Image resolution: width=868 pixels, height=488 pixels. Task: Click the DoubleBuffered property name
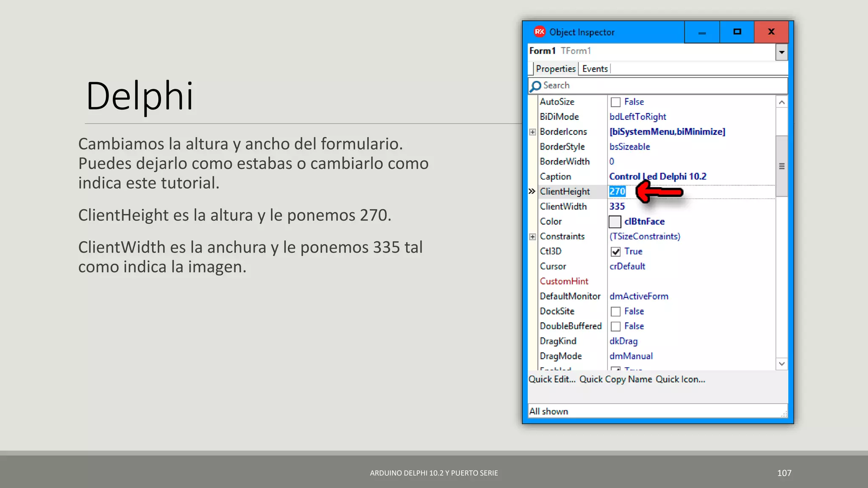[570, 326]
